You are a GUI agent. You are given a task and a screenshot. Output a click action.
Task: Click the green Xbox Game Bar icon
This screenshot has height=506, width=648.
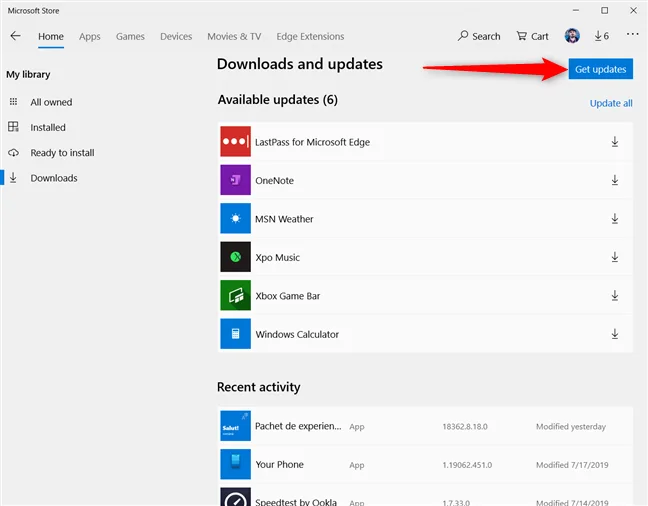(236, 295)
